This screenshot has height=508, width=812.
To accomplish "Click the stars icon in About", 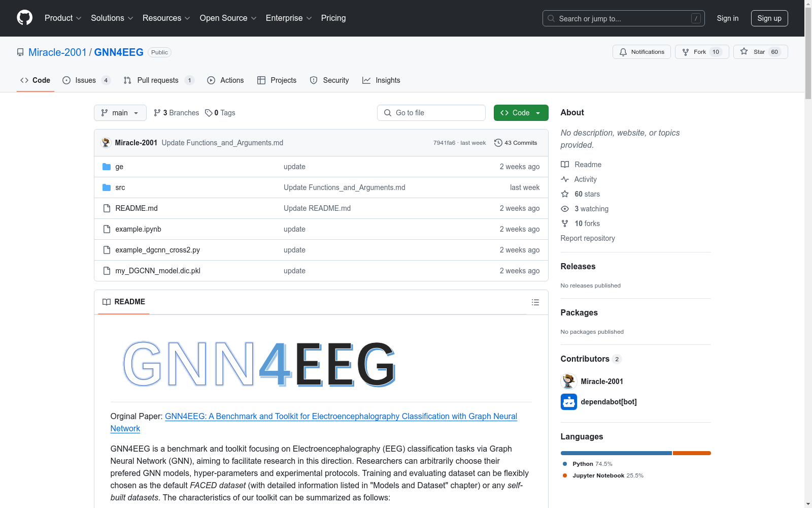I will click(x=565, y=194).
